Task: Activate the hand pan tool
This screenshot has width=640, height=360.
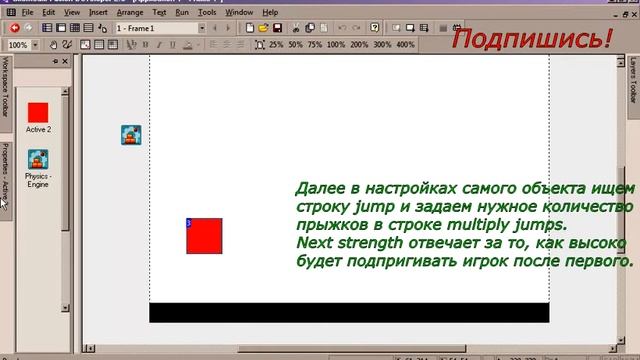Action: click(x=53, y=44)
